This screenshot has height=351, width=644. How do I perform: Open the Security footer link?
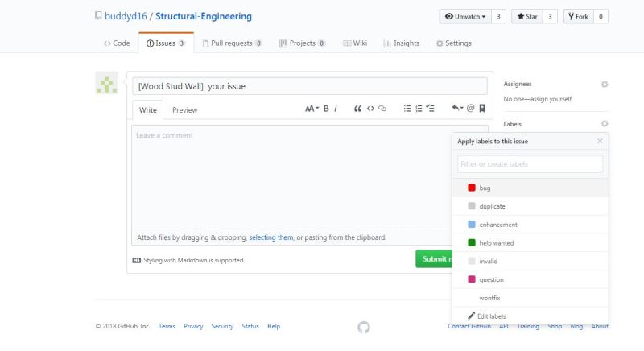point(222,326)
